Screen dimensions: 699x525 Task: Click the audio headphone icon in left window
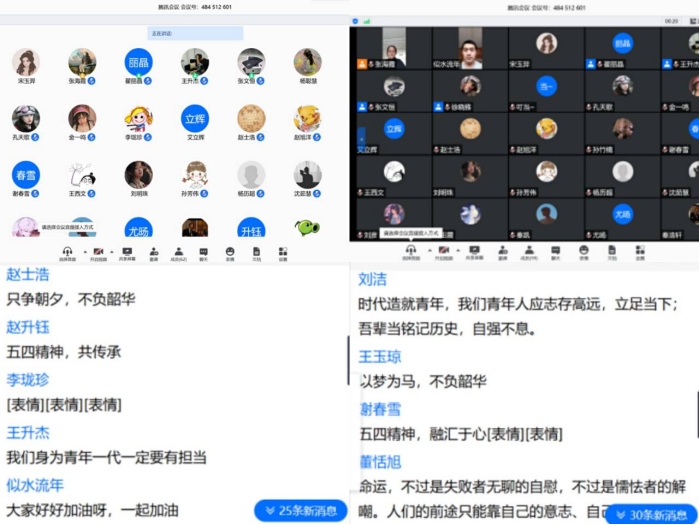(x=67, y=251)
